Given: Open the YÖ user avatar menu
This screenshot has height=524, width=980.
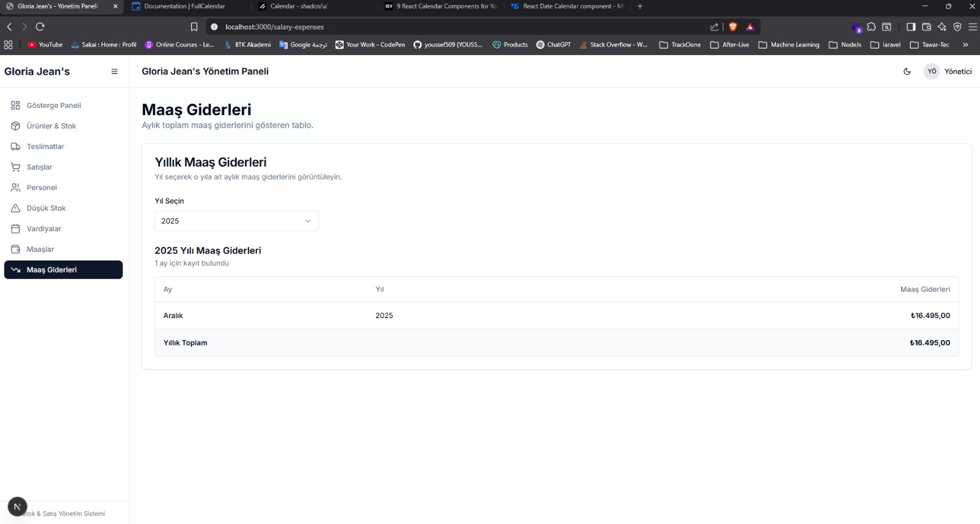Looking at the screenshot, I should [932, 71].
